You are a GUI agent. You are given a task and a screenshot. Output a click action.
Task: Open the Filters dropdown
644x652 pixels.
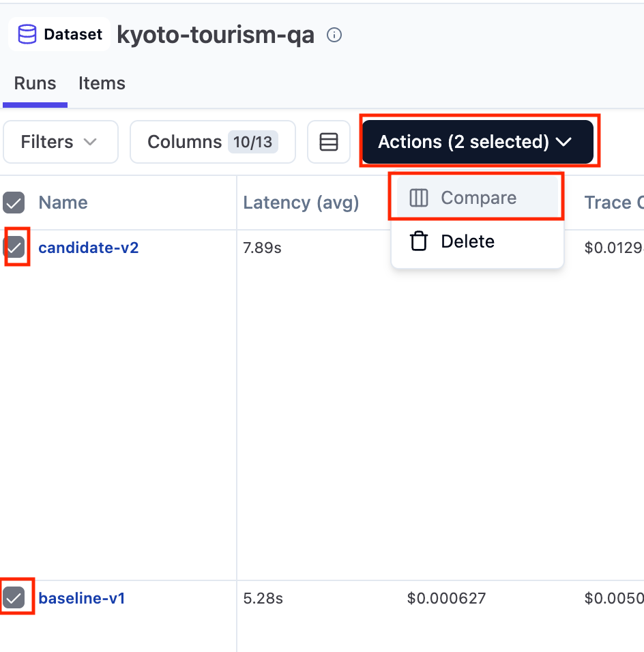60,142
